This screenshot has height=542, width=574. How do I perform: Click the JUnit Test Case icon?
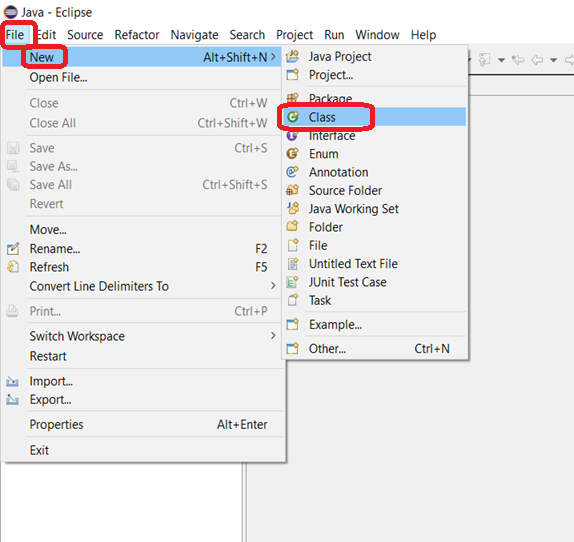pos(292,281)
